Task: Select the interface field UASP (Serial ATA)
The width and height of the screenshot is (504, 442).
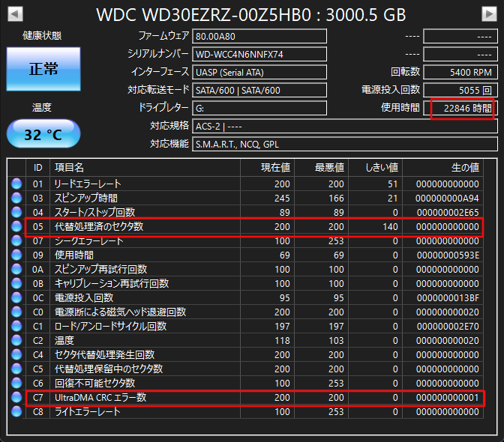Action: coord(259,72)
